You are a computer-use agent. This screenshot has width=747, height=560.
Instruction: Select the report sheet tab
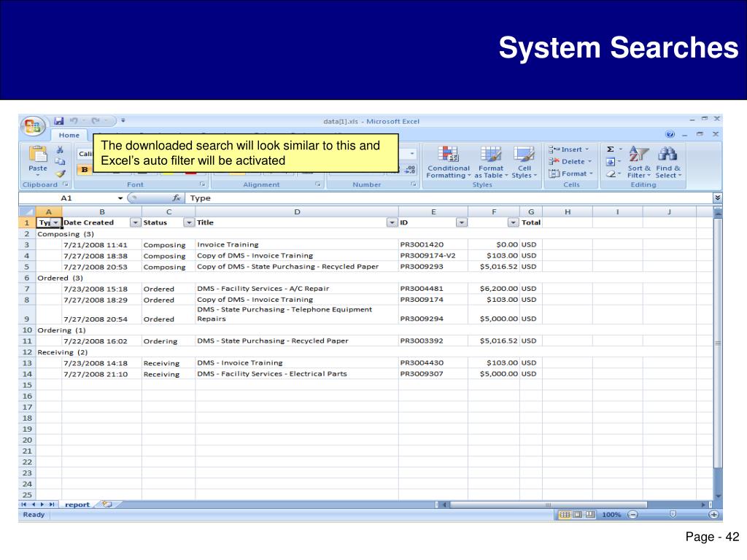pos(77,505)
